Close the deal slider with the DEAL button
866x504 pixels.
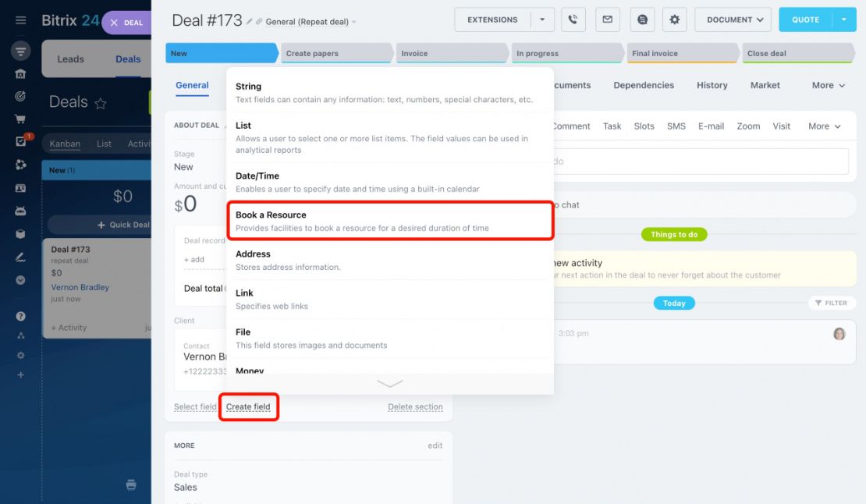126,23
